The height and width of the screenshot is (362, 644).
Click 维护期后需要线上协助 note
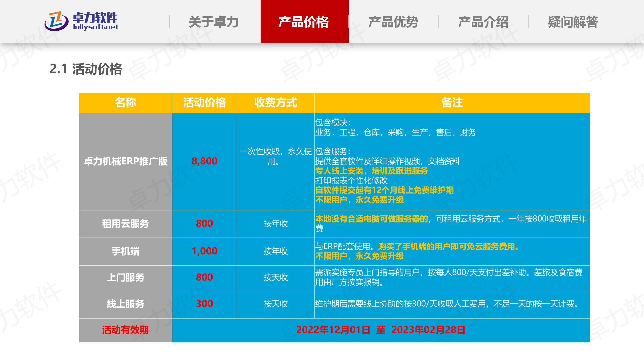pyautogui.click(x=447, y=304)
